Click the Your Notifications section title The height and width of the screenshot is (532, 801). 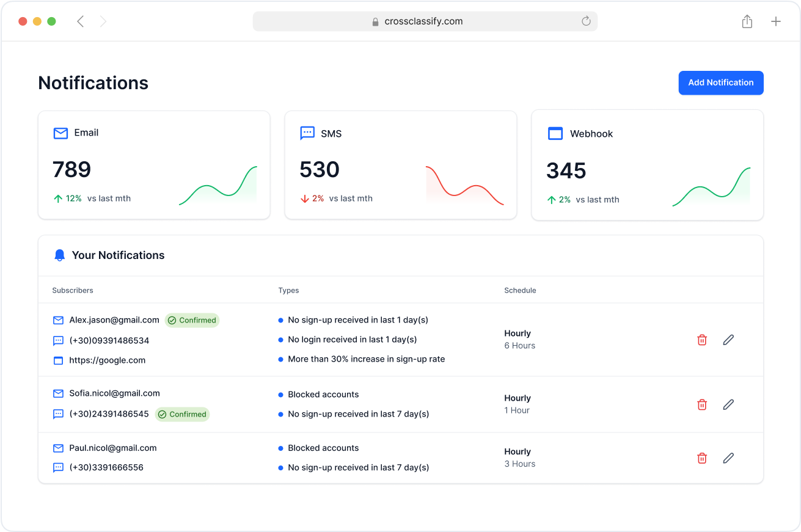coord(119,255)
